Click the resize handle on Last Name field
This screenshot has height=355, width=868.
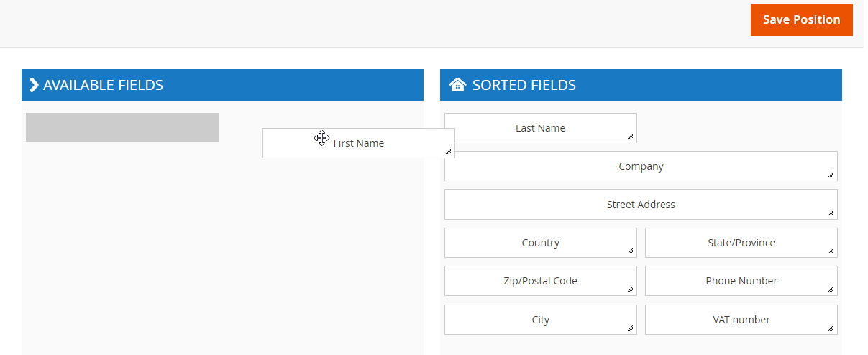[631, 136]
